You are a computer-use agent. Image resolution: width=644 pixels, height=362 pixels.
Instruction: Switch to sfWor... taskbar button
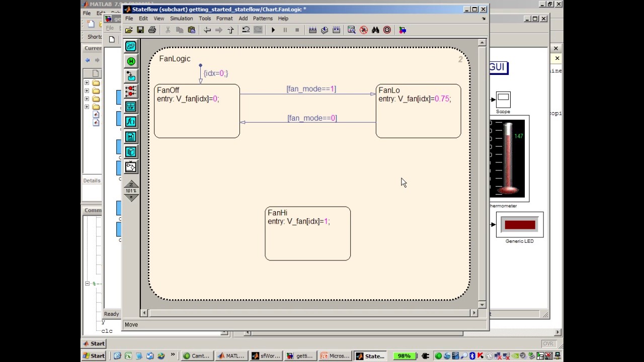[266, 356]
